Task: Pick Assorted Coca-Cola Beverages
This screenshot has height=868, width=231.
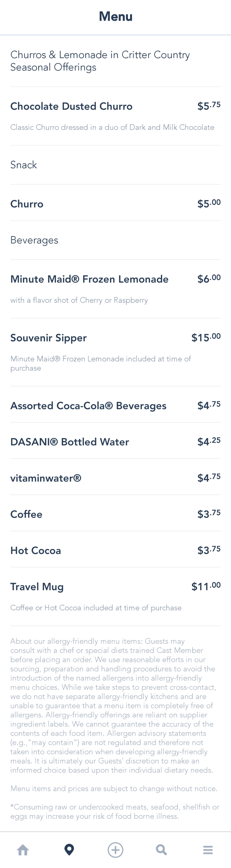Action: (88, 406)
